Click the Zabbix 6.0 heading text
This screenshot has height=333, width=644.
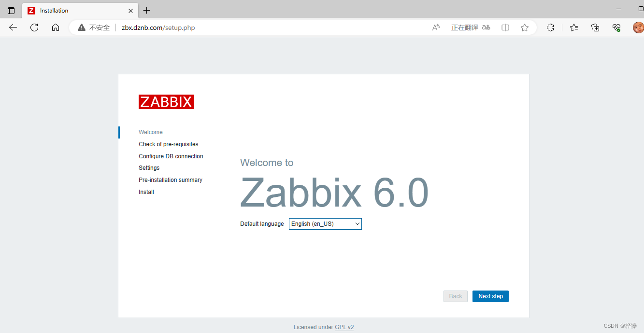(x=334, y=193)
